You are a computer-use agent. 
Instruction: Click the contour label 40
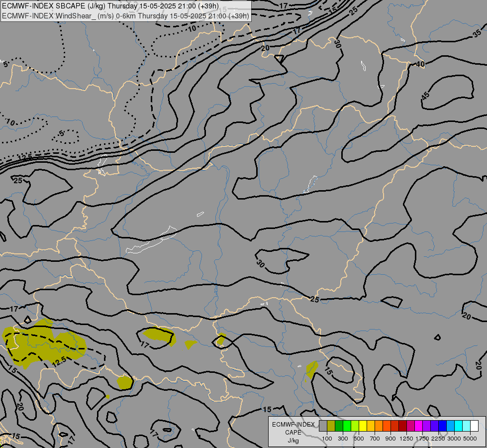click(420, 64)
